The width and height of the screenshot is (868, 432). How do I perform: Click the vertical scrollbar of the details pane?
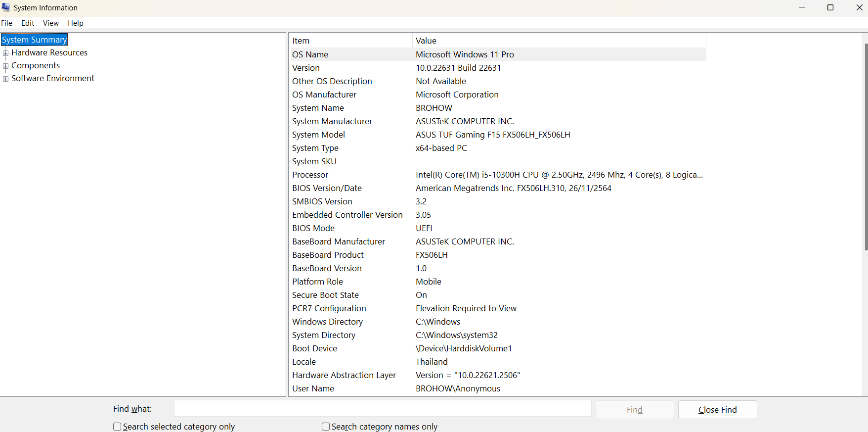click(866, 146)
